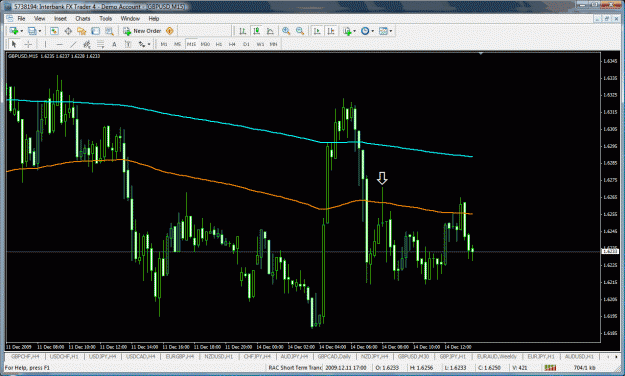The width and height of the screenshot is (625, 376).
Task: Open the Strategy Tester
Action: pos(109,31)
